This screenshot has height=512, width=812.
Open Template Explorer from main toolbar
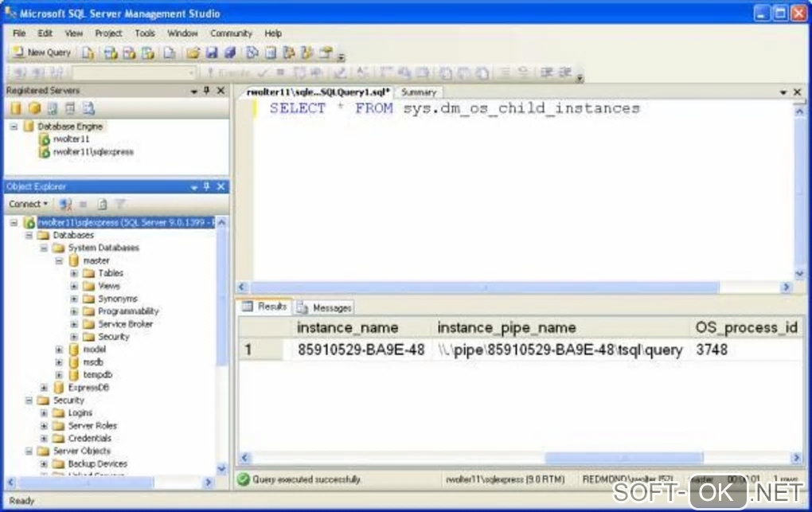tap(307, 53)
